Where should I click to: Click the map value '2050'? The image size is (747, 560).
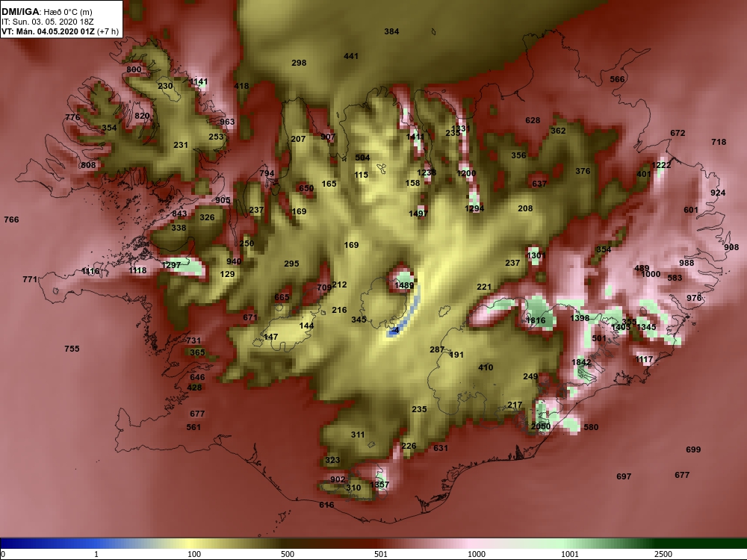[x=541, y=426]
